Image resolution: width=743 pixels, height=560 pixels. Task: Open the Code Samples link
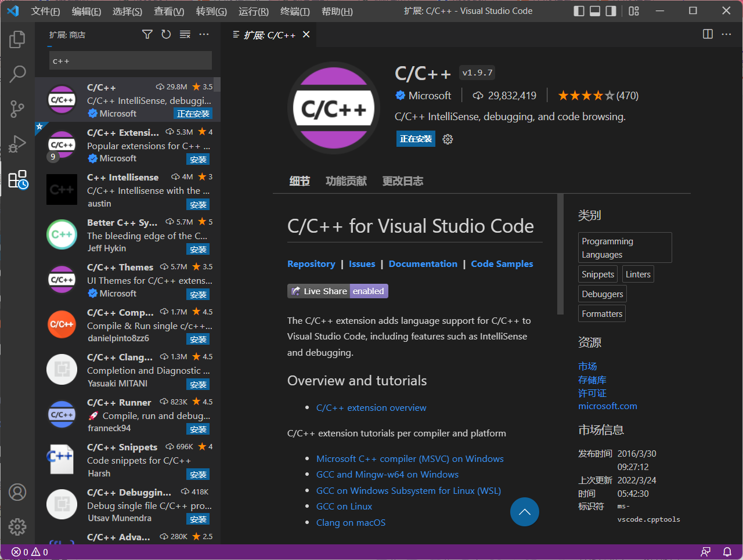pos(502,263)
